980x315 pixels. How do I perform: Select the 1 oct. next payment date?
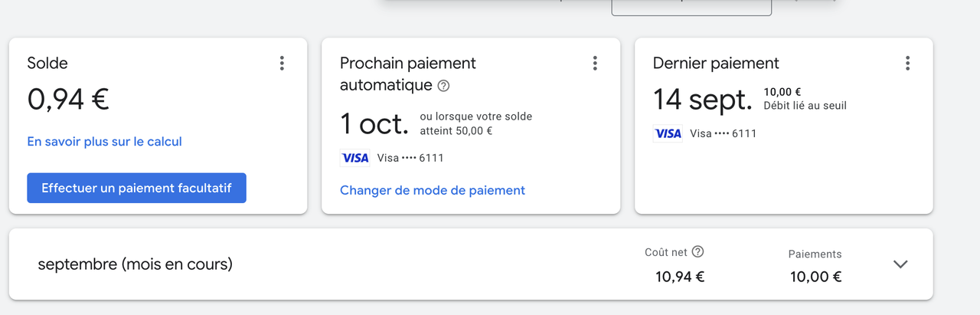(x=374, y=124)
